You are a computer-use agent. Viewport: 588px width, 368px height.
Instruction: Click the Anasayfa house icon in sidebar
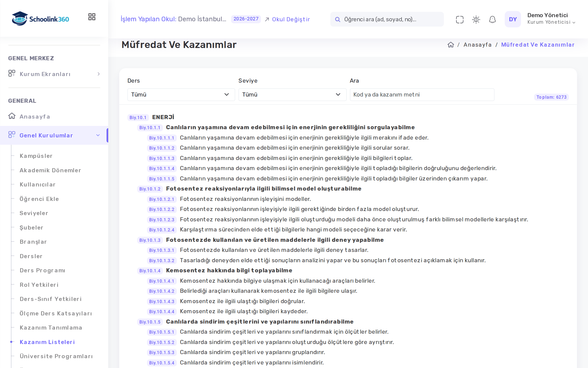12,116
